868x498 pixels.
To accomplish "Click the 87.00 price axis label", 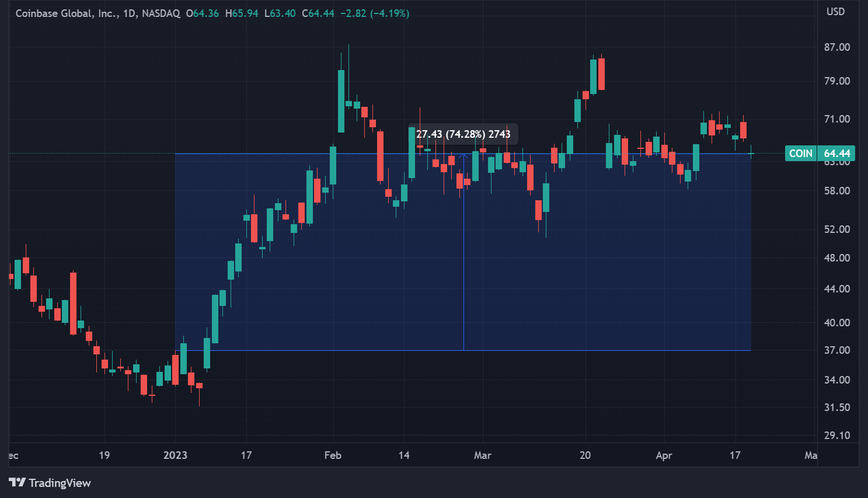I will 837,47.
